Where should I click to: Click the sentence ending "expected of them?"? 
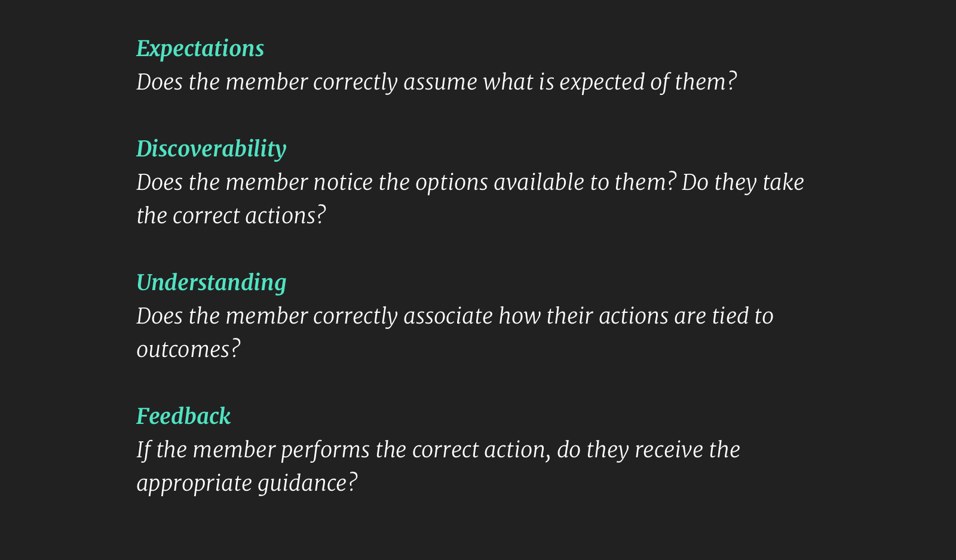click(437, 82)
